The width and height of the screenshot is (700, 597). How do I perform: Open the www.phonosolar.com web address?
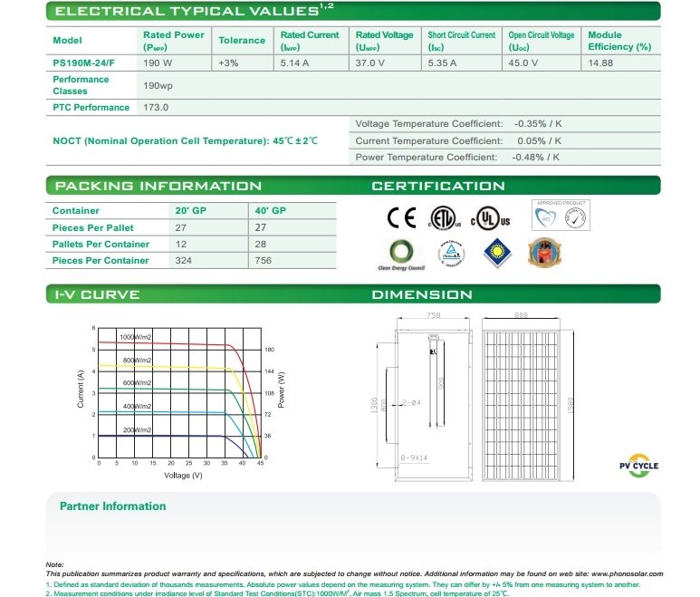627,573
